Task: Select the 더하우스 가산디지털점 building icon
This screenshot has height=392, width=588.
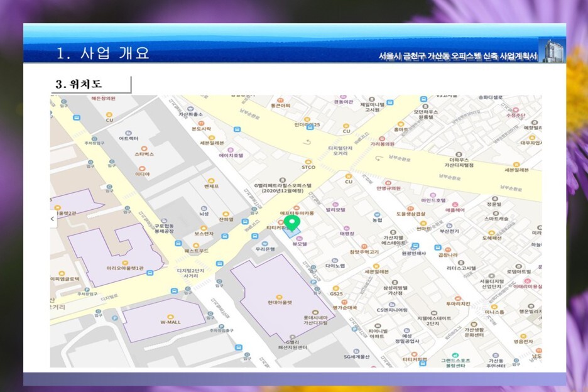Action: click(x=458, y=155)
